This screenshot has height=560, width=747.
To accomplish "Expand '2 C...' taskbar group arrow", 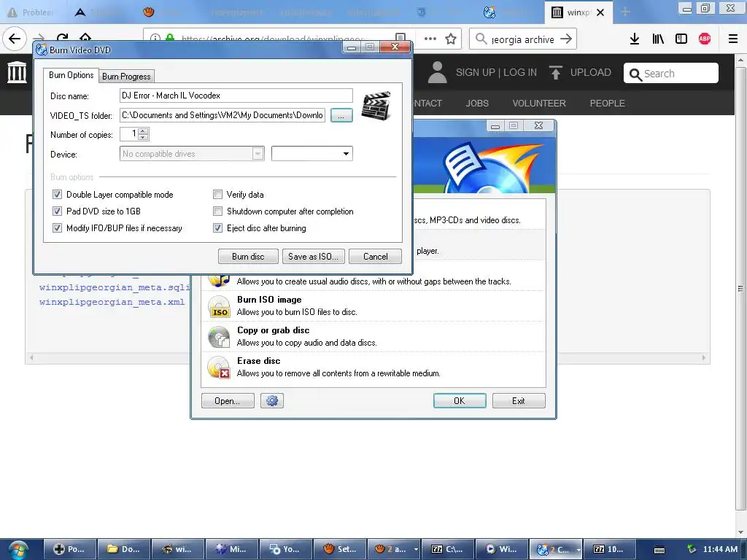I will coord(578,549).
